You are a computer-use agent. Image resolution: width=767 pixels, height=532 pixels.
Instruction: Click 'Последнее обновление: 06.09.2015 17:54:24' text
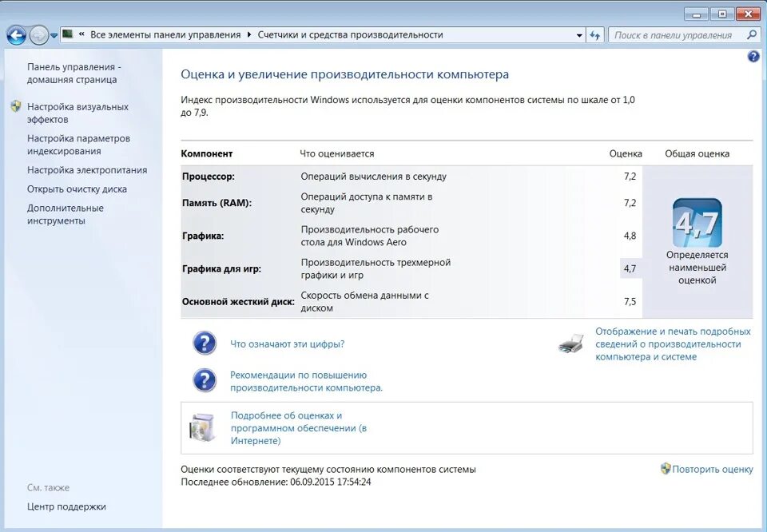[x=276, y=482]
